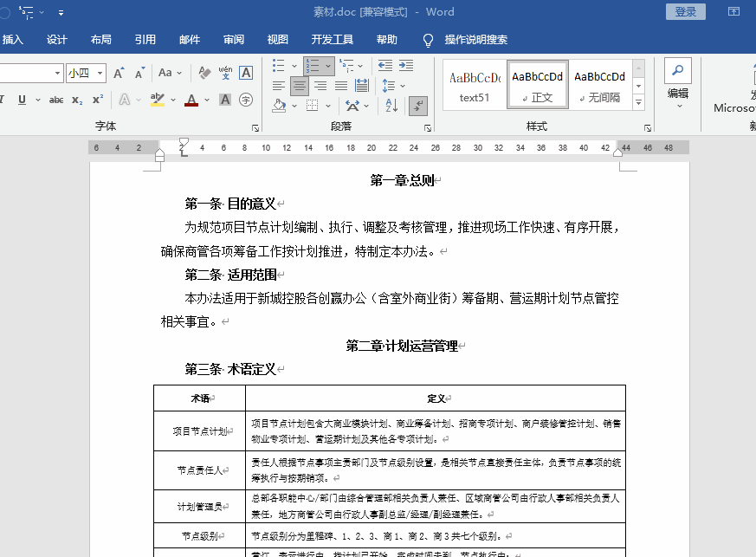The width and height of the screenshot is (756, 557).
Task: Apply character shading gray A icon
Action: point(225,100)
